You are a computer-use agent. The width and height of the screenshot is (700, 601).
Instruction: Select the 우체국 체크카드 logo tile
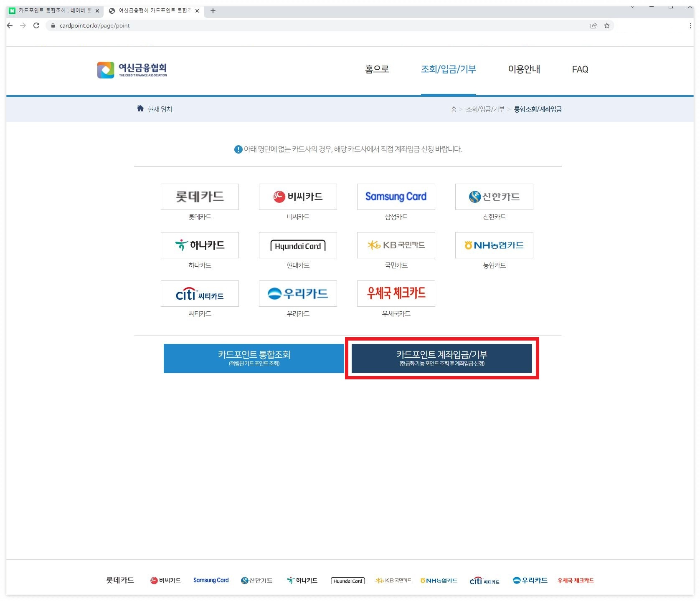[x=396, y=293]
